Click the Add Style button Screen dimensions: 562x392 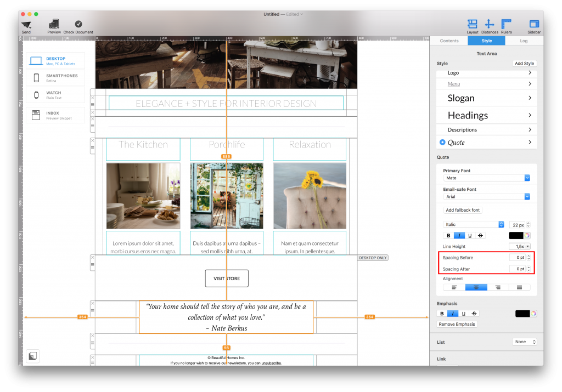(x=524, y=64)
